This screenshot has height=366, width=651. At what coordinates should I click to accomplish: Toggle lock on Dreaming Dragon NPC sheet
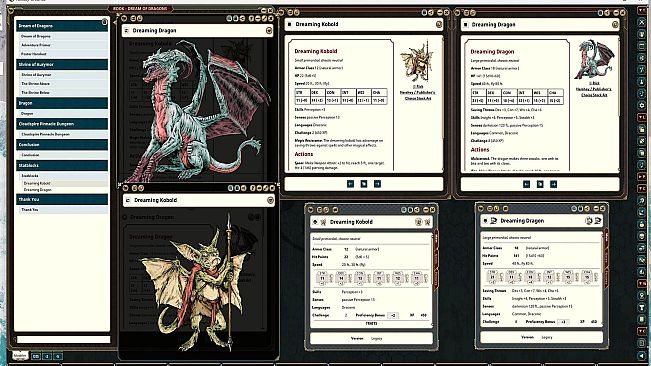[x=485, y=221]
